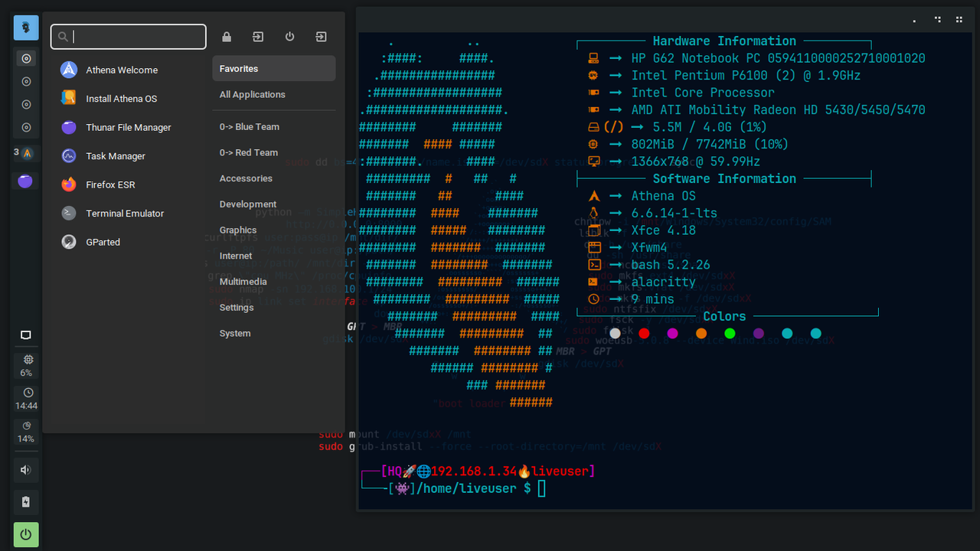Launch Task Manager from its label

click(x=116, y=156)
